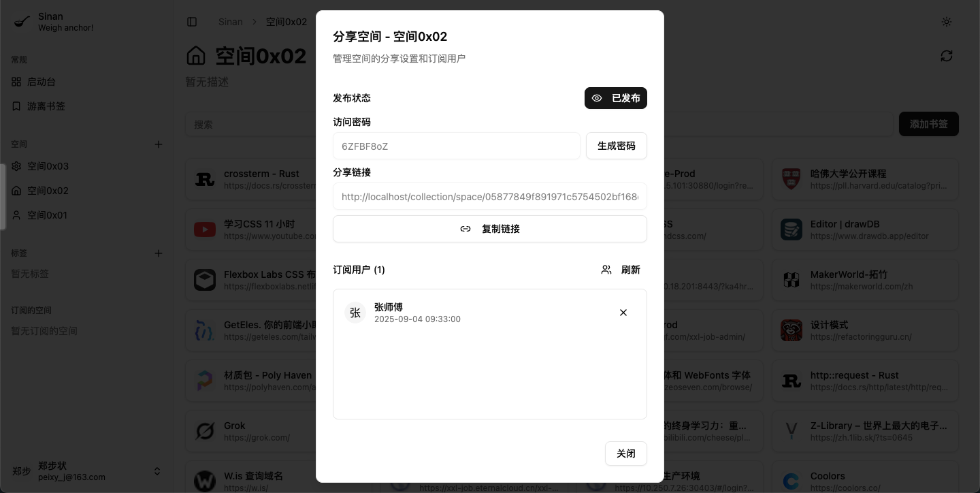The width and height of the screenshot is (980, 493).
Task: Select 空间0x02 in the sidebar
Action: coord(87,191)
